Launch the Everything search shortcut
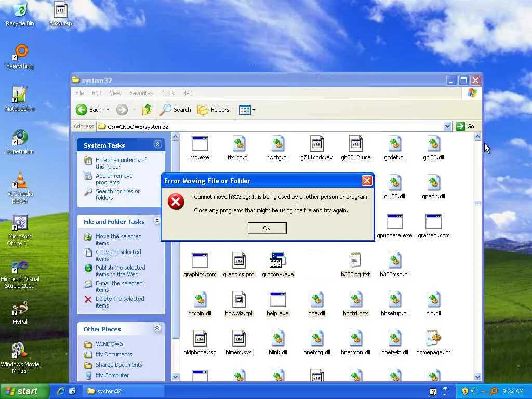Viewport: 532px width, 399px height. pos(20,57)
